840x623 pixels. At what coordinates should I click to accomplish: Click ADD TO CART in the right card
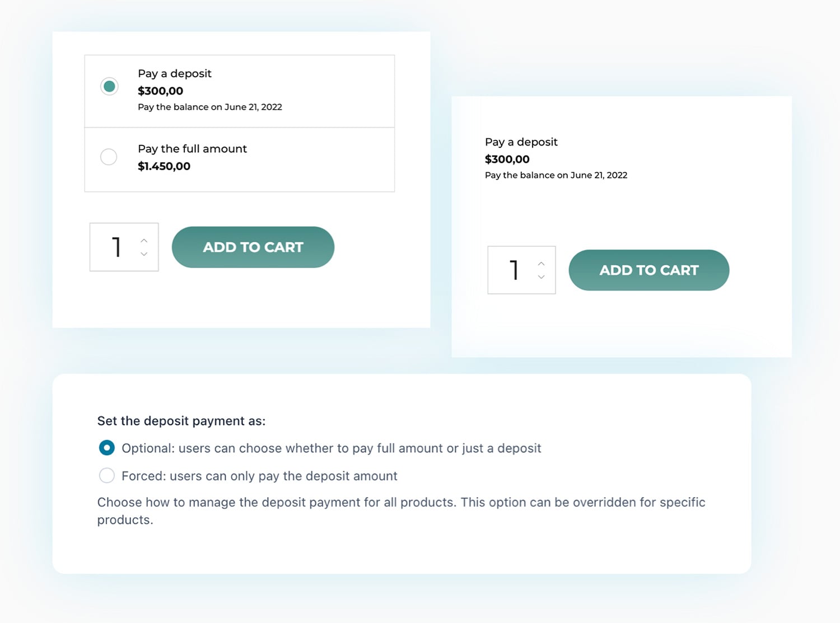(648, 270)
